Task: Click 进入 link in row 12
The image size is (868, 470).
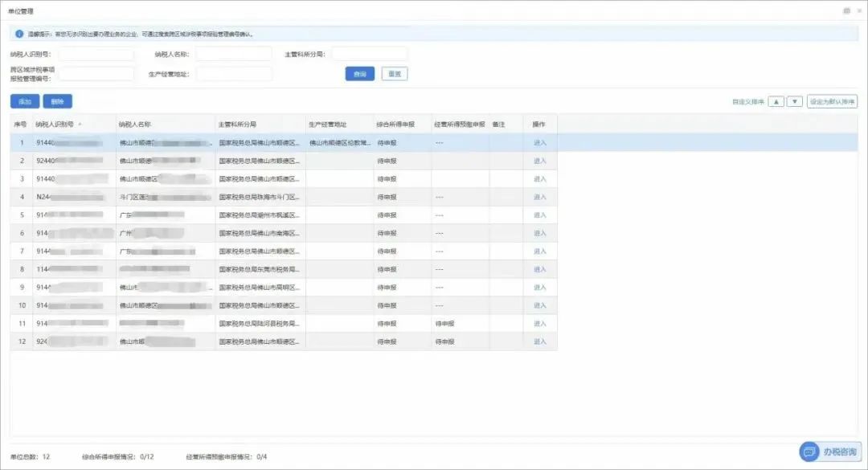Action: tap(540, 341)
